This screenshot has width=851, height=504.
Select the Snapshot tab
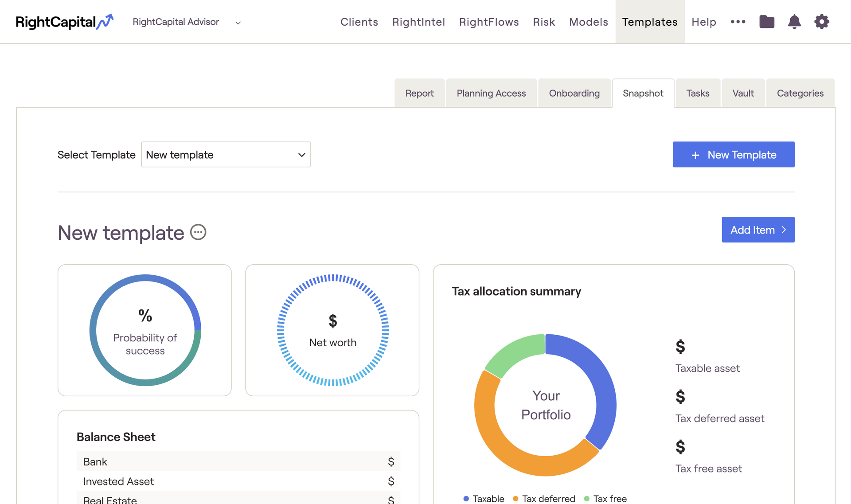point(643,93)
